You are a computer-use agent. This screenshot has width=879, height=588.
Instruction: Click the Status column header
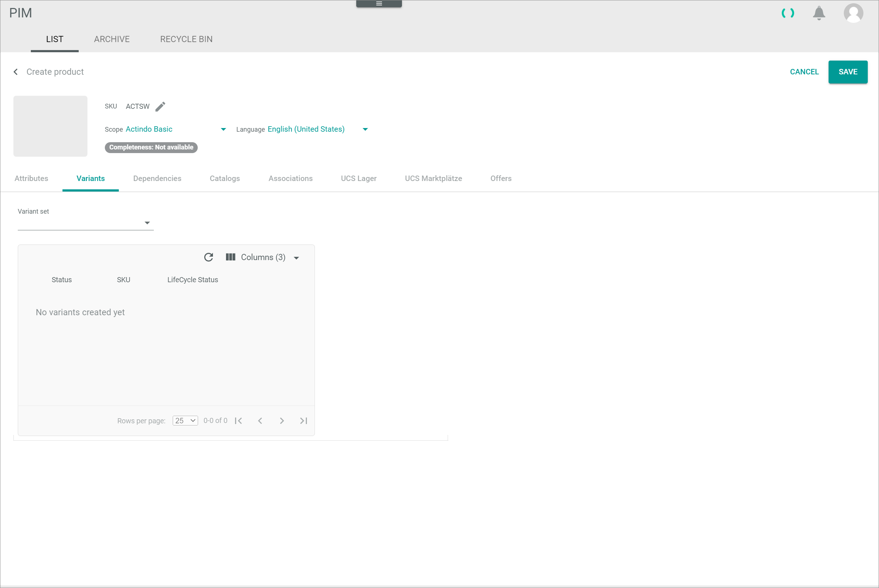(62, 280)
